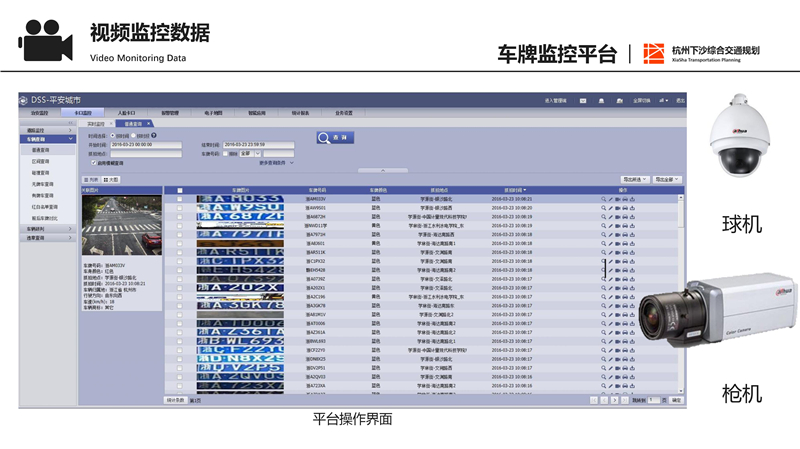Click the pencil edit icon in first row
The width and height of the screenshot is (800, 449).
(610, 199)
